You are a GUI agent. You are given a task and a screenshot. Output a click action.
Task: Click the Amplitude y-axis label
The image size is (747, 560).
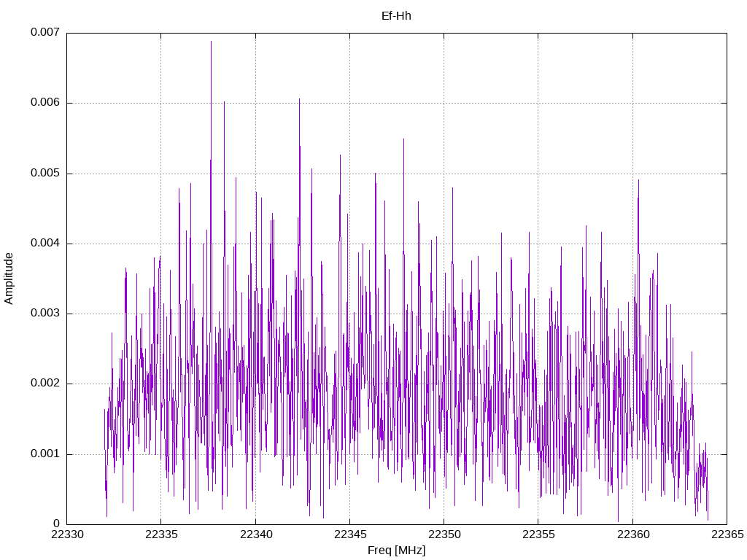click(9, 279)
